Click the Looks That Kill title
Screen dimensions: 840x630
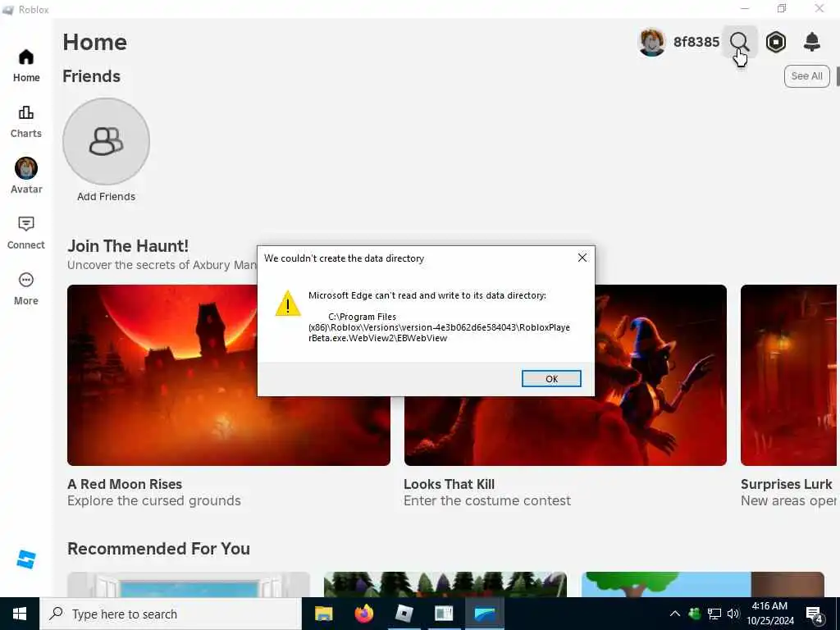tap(449, 484)
